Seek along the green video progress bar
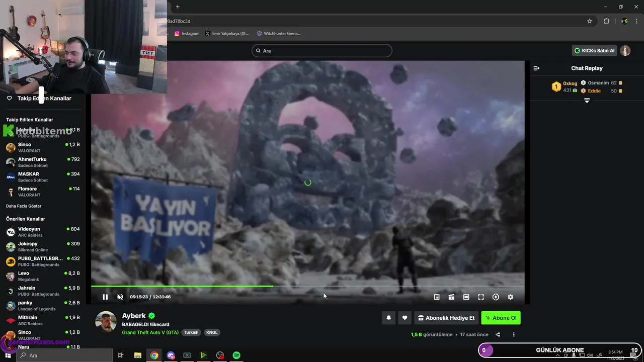Screen dimensions: 644x362 [x=307, y=286]
